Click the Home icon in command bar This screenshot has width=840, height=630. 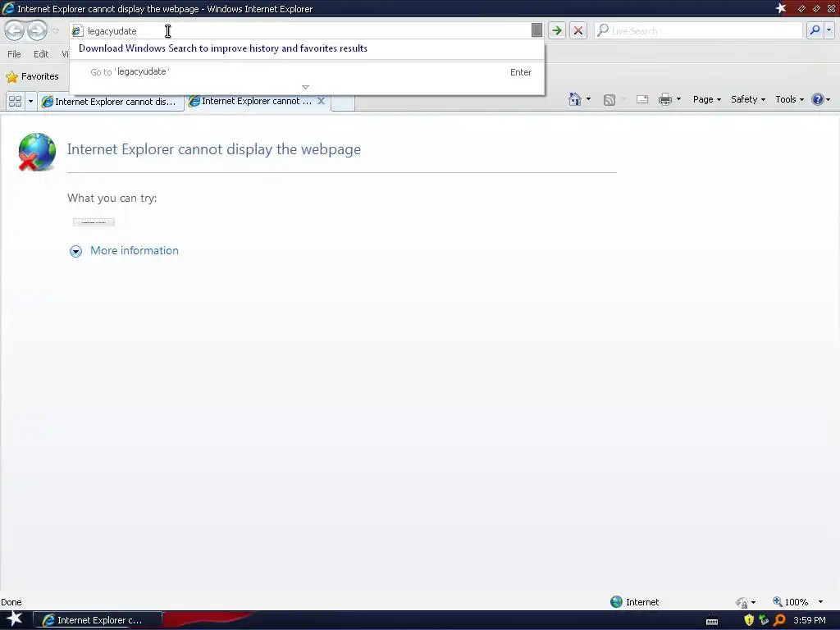click(x=575, y=99)
